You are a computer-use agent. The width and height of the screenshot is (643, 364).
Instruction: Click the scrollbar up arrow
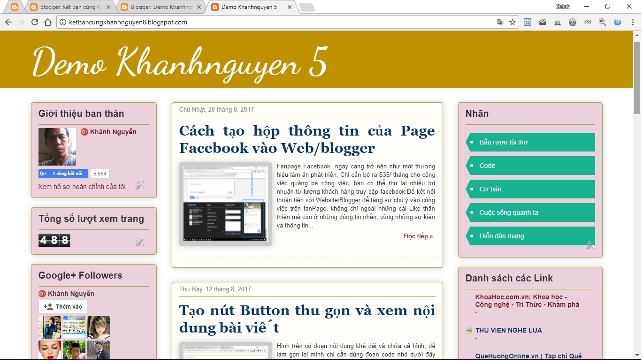[637, 35]
